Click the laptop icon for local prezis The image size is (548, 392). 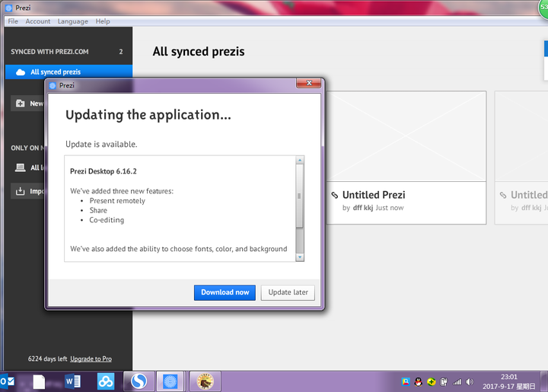[21, 167]
